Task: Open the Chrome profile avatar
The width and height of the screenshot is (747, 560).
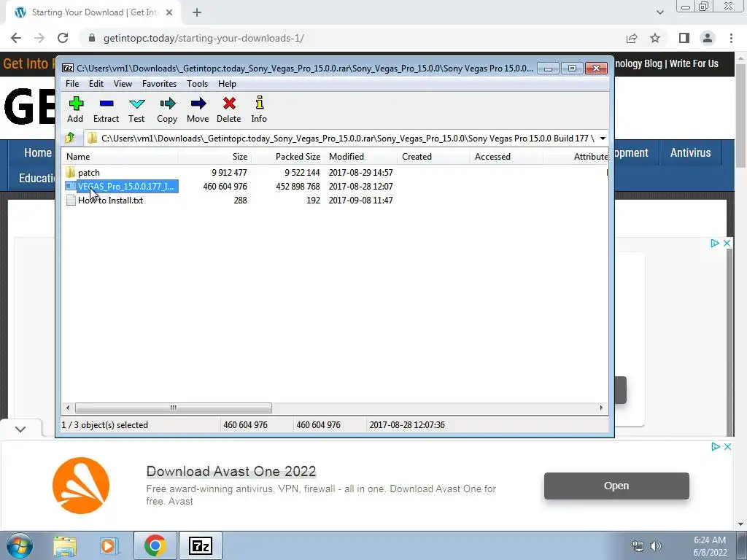Action: point(708,38)
